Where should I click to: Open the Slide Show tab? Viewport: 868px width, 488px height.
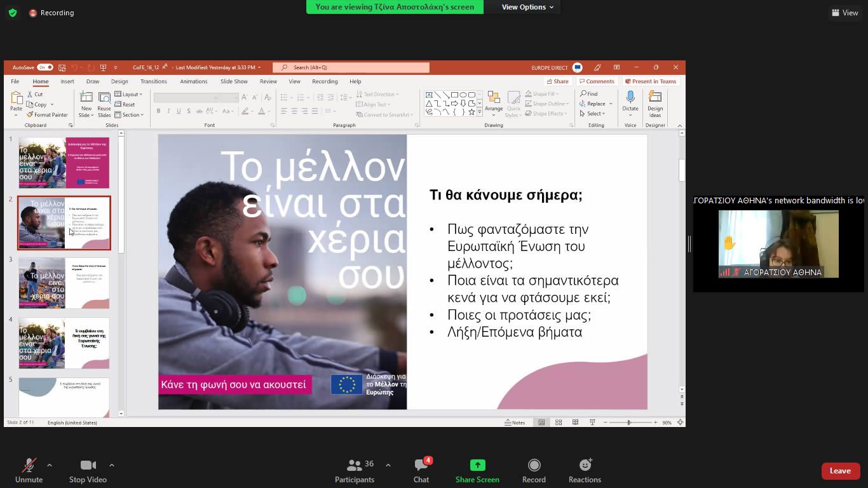(234, 81)
